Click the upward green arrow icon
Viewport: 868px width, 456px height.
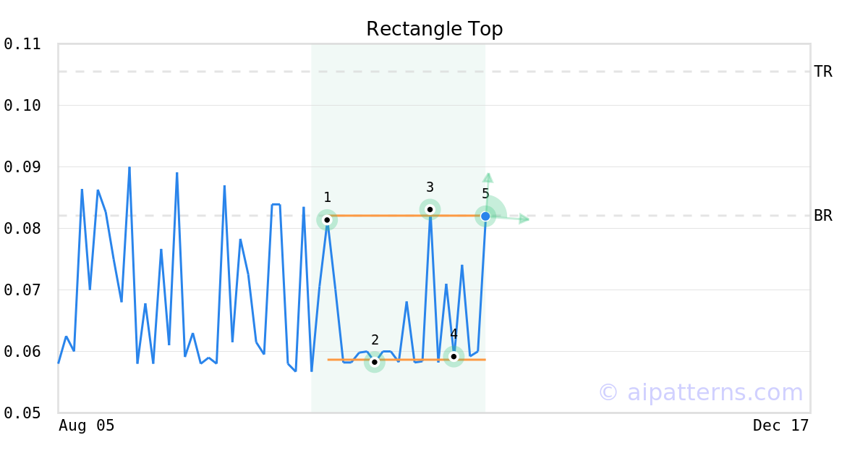pyautogui.click(x=488, y=178)
